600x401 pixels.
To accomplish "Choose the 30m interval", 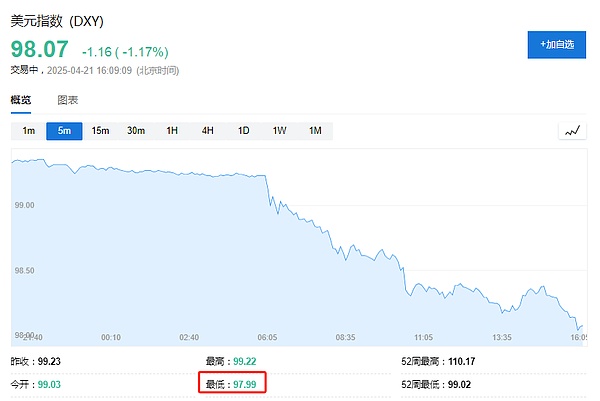I will (136, 131).
